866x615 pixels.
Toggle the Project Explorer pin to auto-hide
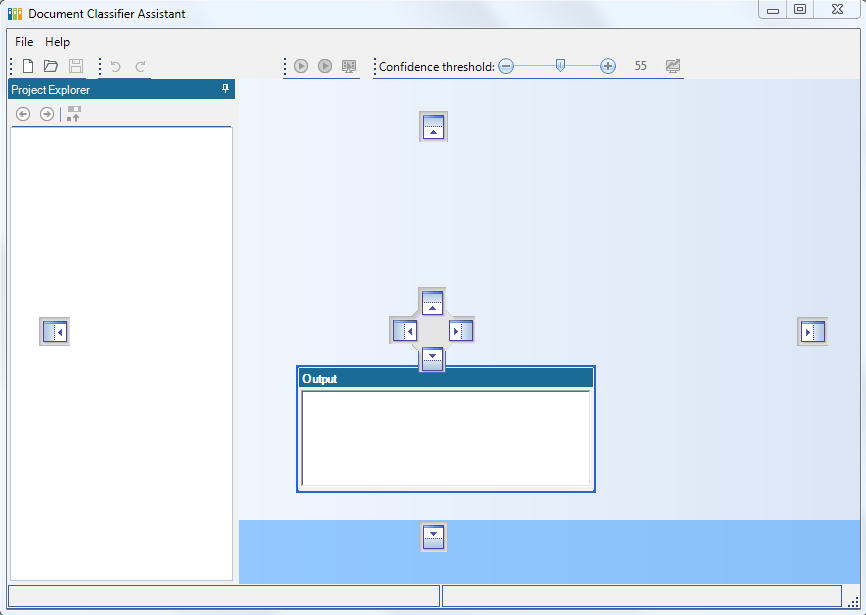(225, 89)
